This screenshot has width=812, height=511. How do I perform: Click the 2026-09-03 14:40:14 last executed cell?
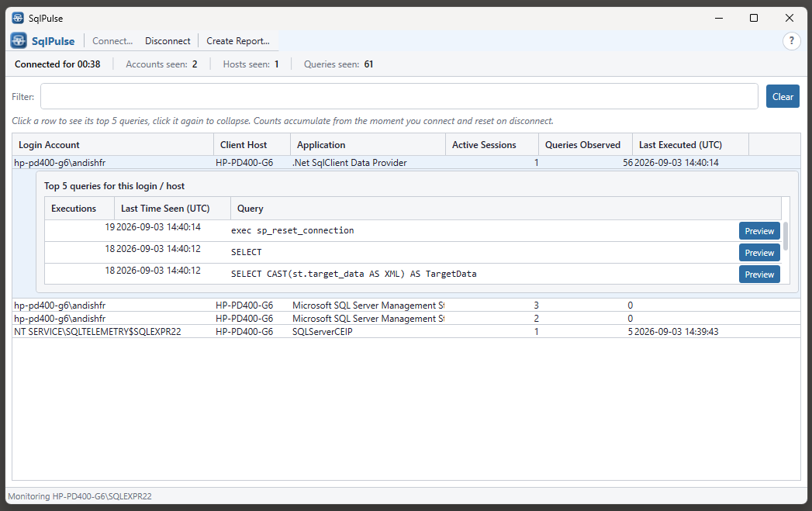click(x=676, y=163)
